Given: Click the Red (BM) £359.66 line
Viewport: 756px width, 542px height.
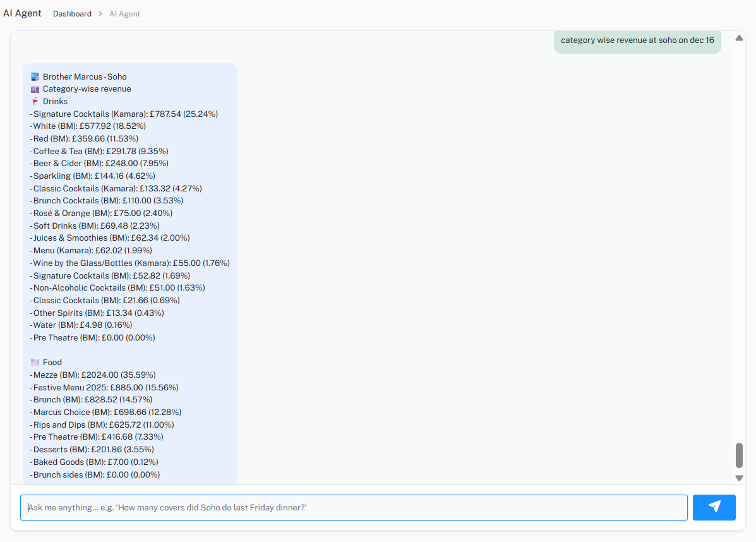Looking at the screenshot, I should point(84,139).
